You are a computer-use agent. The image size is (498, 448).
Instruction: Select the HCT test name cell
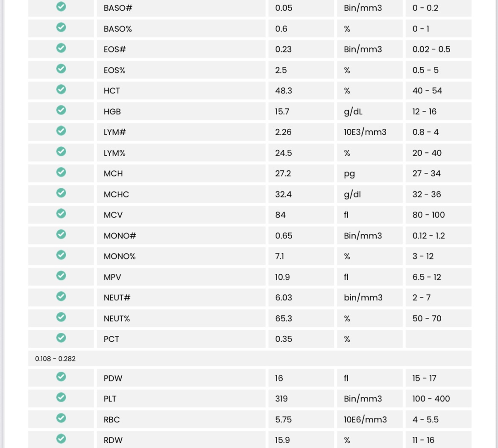coord(112,91)
